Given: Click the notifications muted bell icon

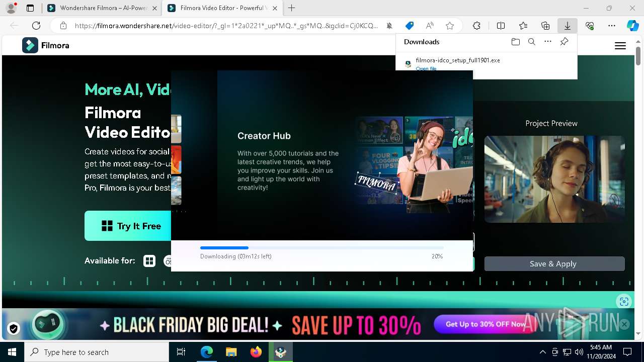Looking at the screenshot, I should 389,26.
